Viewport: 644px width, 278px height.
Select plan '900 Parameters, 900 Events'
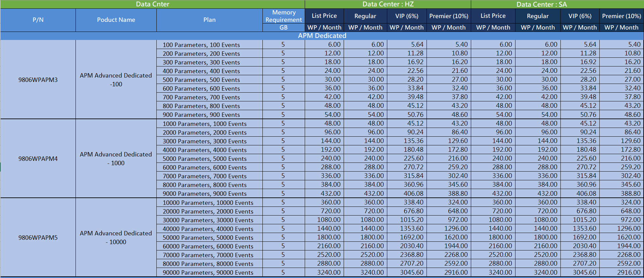click(209, 114)
